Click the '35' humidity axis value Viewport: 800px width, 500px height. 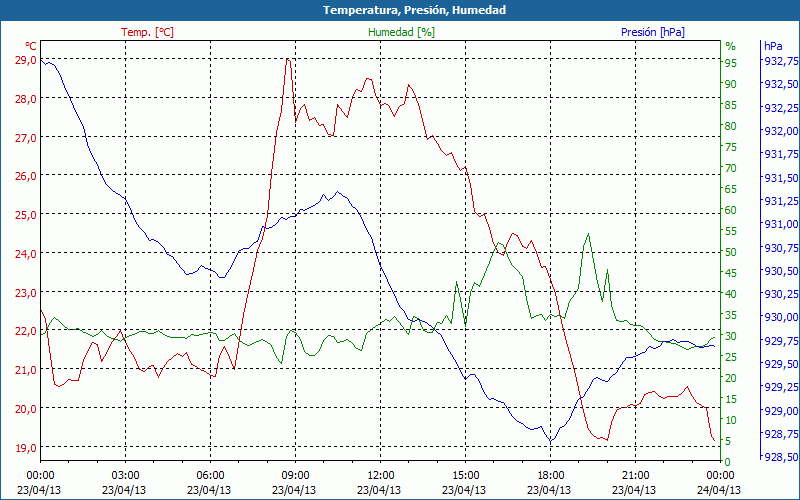[x=731, y=315]
